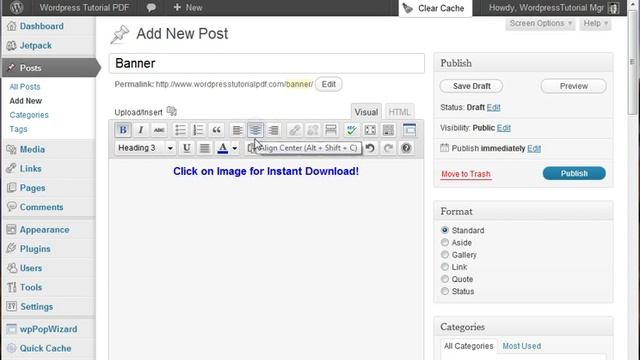Align text right
The image size is (640, 360).
[273, 130]
